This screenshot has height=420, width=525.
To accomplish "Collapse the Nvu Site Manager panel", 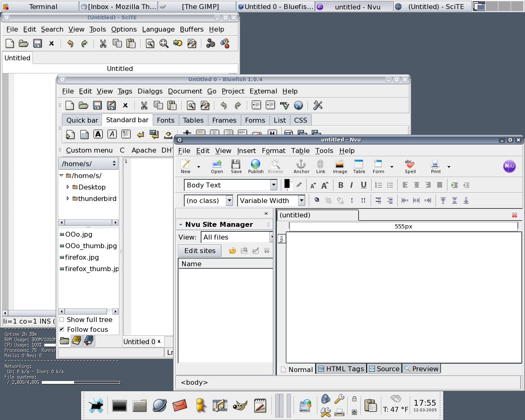I will [180, 225].
